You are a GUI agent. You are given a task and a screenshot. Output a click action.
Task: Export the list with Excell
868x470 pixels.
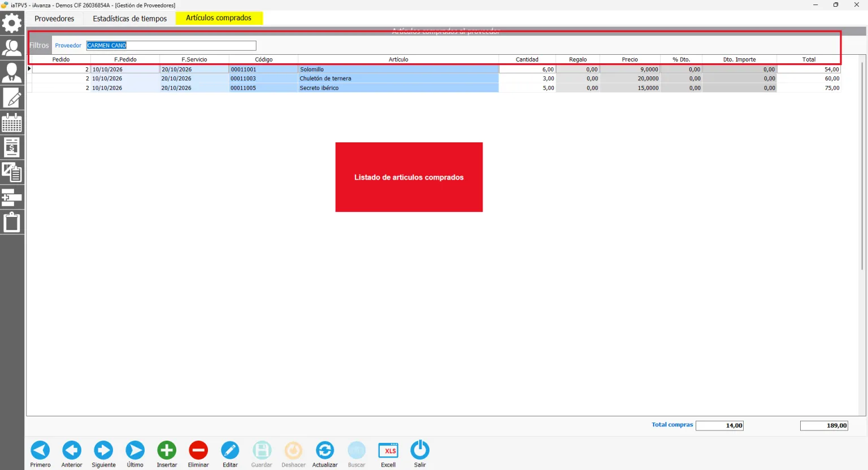pyautogui.click(x=388, y=454)
